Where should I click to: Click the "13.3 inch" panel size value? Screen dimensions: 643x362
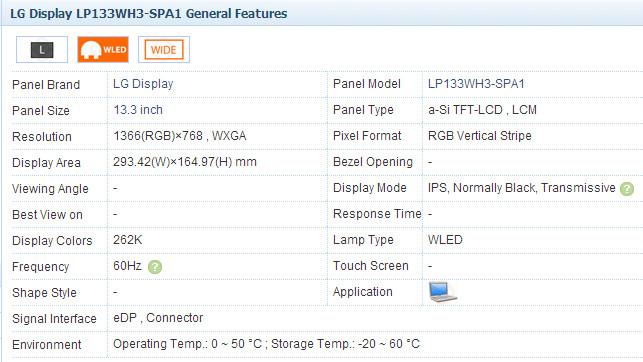[x=138, y=110]
